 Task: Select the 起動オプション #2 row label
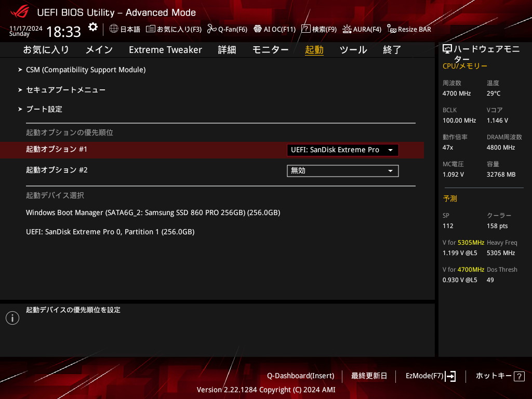57,170
